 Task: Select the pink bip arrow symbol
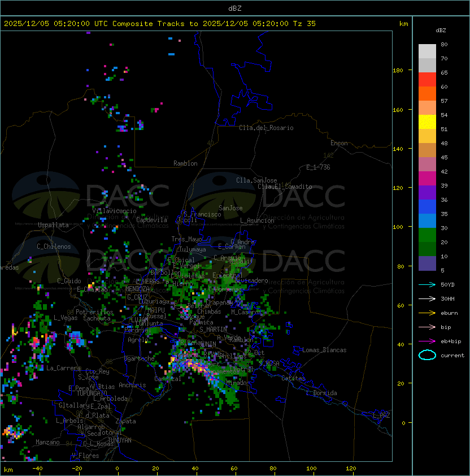click(427, 327)
